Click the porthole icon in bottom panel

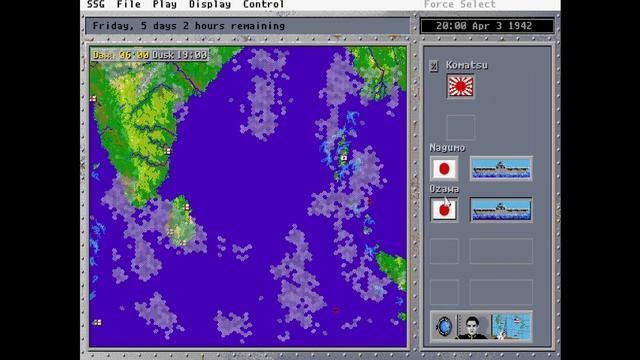coord(444,327)
